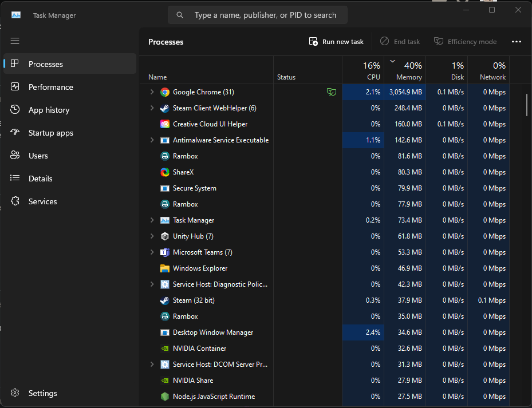Click the Google Chrome process icon
This screenshot has width=532, height=408.
tap(165, 92)
